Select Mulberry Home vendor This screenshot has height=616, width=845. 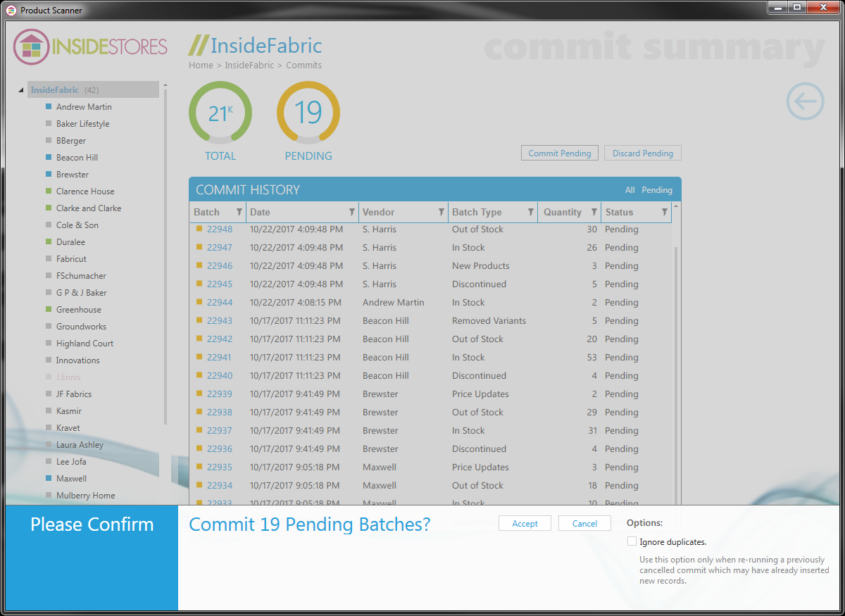(x=85, y=496)
